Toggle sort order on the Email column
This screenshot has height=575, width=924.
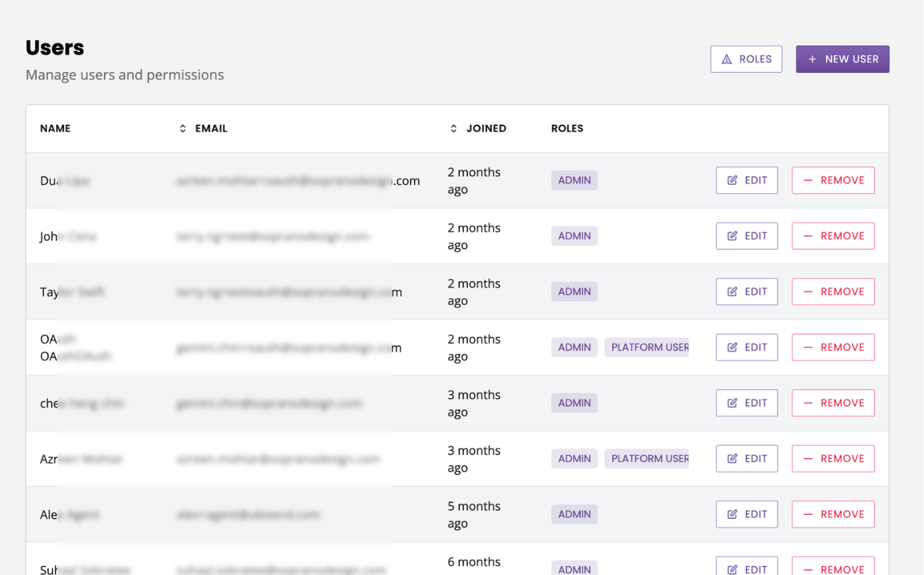[x=182, y=128]
